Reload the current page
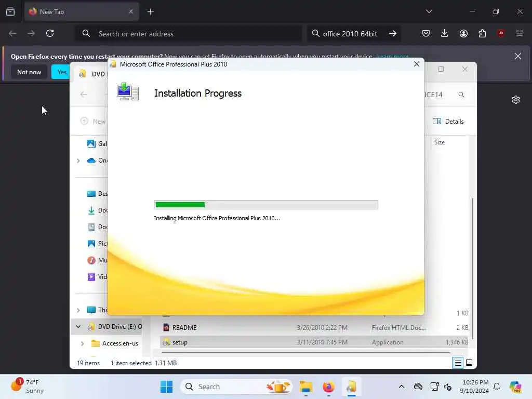The image size is (532, 399). click(x=50, y=33)
